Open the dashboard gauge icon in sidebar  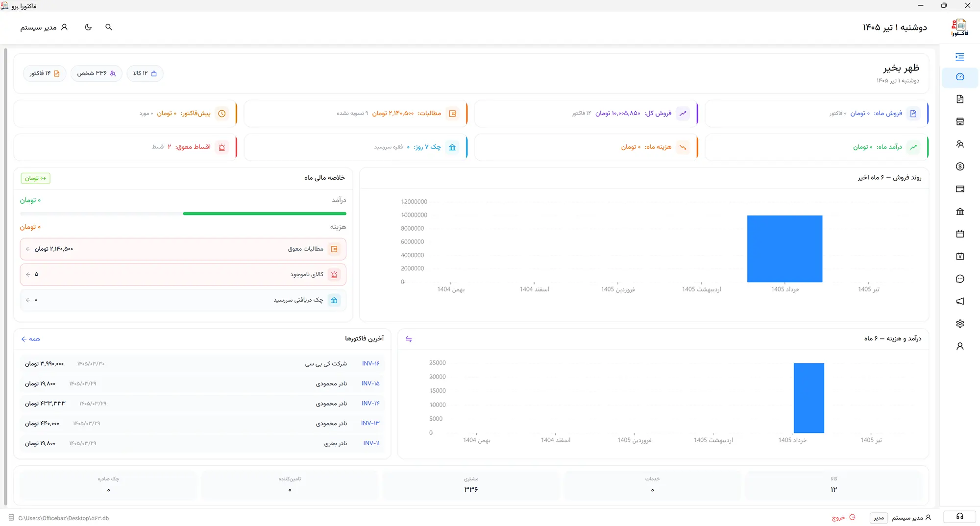[960, 77]
